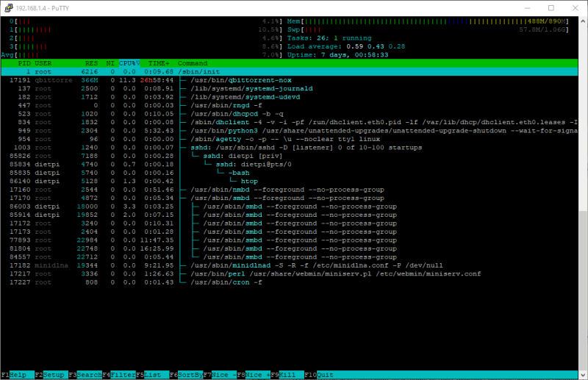This screenshot has width=588, height=380.
Task: Select the htop process row
Action: pyautogui.click(x=289, y=182)
